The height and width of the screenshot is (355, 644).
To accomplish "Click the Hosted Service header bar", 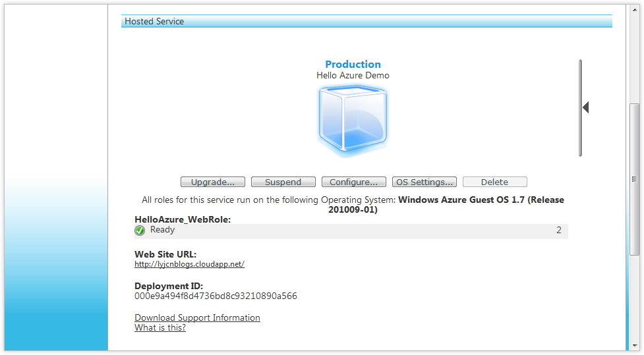I will click(366, 21).
